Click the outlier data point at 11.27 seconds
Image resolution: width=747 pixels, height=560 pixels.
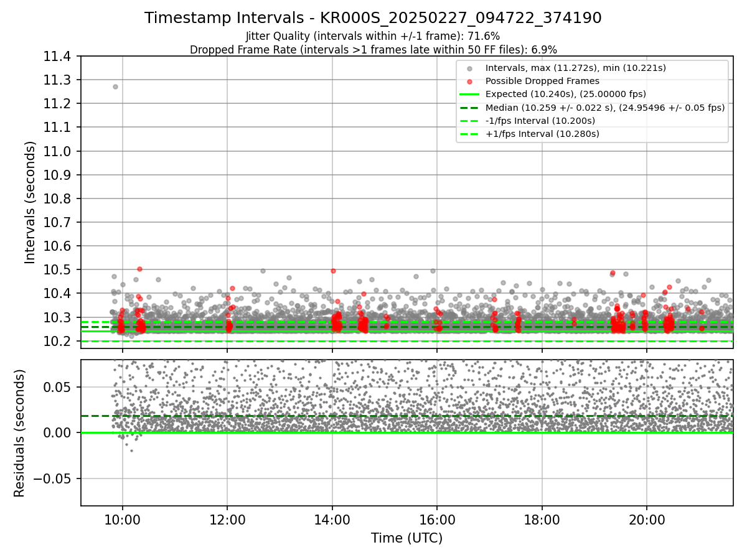[x=115, y=86]
